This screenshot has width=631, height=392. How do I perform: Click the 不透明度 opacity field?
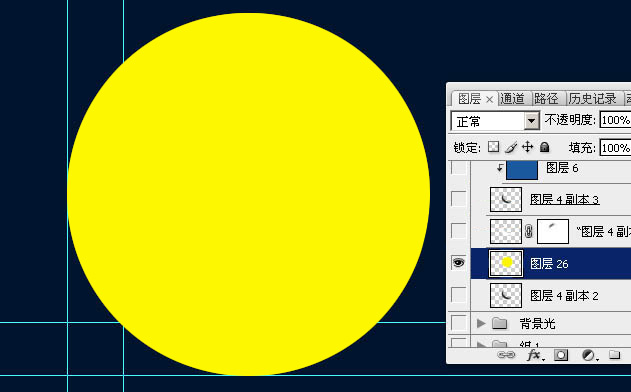(x=615, y=120)
